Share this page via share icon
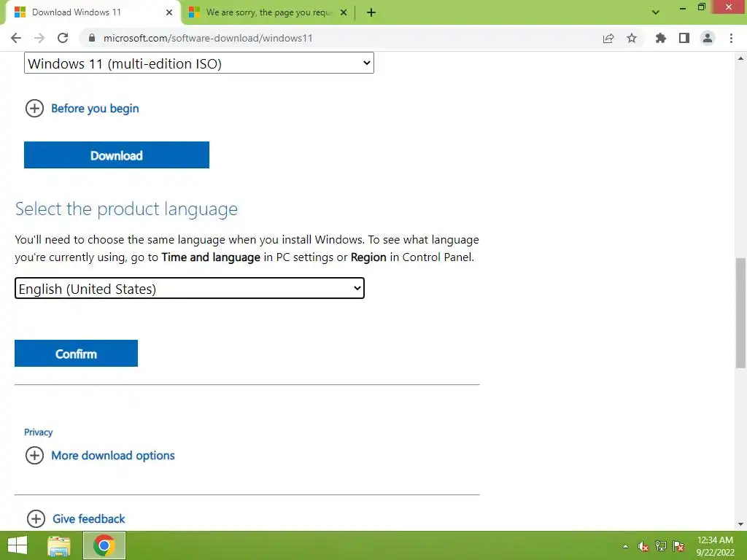This screenshot has height=560, width=747. [608, 38]
